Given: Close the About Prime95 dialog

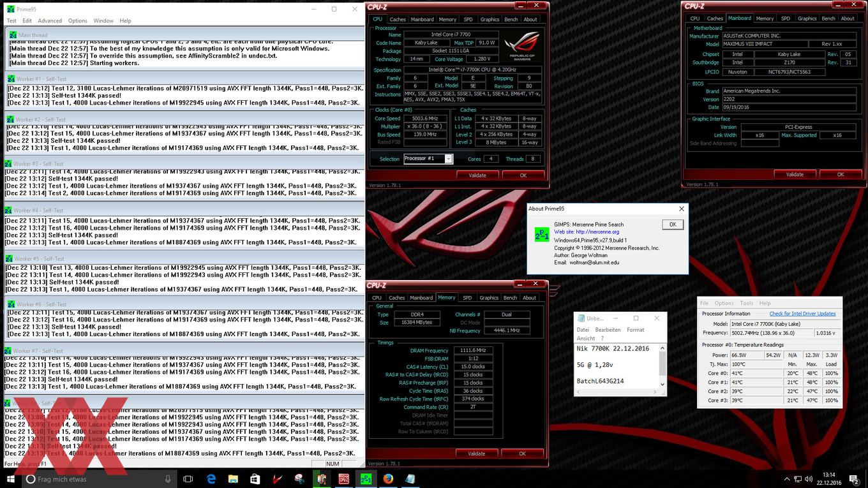Looking at the screenshot, I should click(681, 209).
